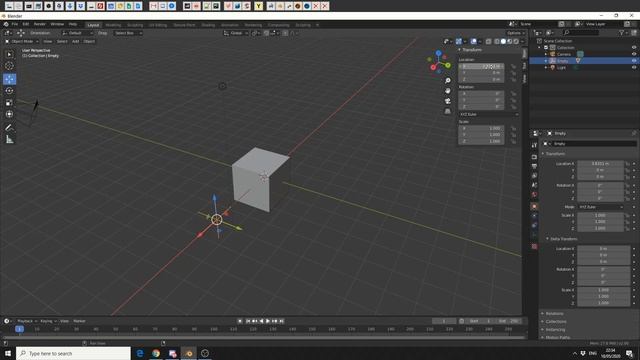Choose the Move tool
This screenshot has width=640, height=360.
pyautogui.click(x=9, y=79)
